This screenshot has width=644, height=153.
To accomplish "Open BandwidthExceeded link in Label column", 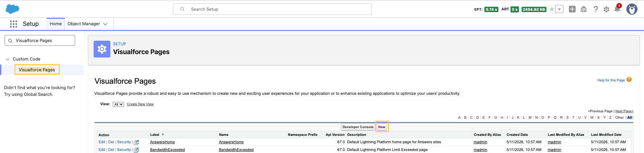I will tap(167, 150).
